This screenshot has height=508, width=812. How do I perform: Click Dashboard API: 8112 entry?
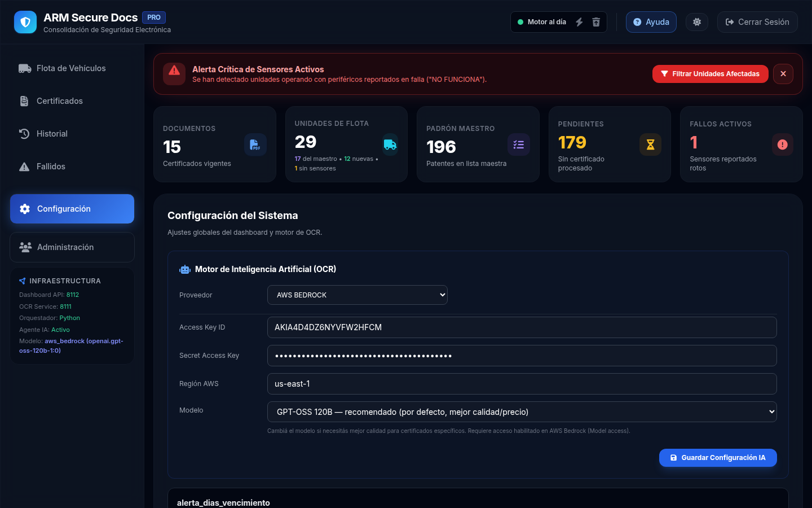pyautogui.click(x=49, y=295)
